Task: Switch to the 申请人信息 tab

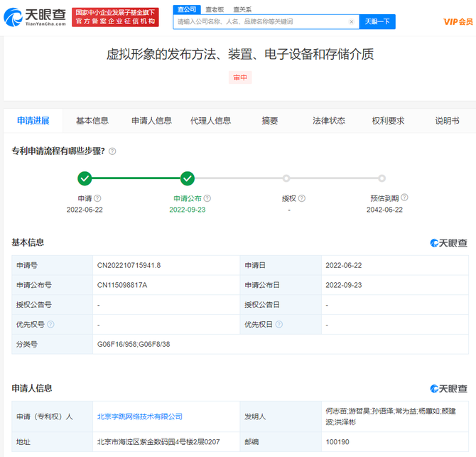Action: [151, 121]
